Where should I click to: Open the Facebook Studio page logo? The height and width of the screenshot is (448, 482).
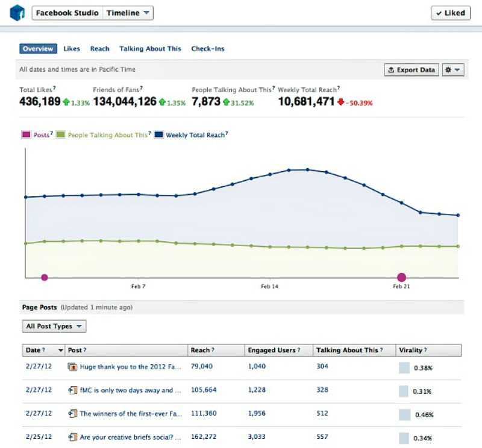pyautogui.click(x=16, y=12)
